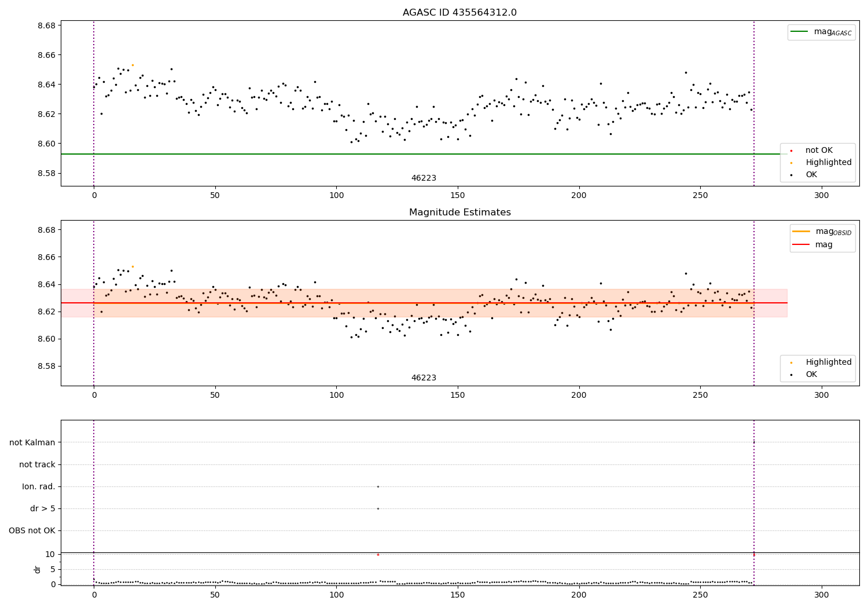Click the 'dr > 5' axis label
868x608 pixels.
coord(43,509)
